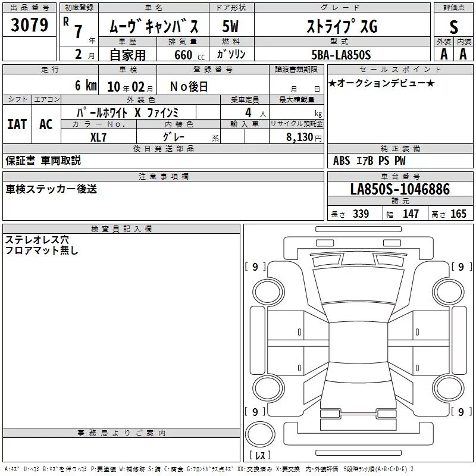Click the 車検ステッカー後送 notice text
476x476 pixels.
coord(51,189)
